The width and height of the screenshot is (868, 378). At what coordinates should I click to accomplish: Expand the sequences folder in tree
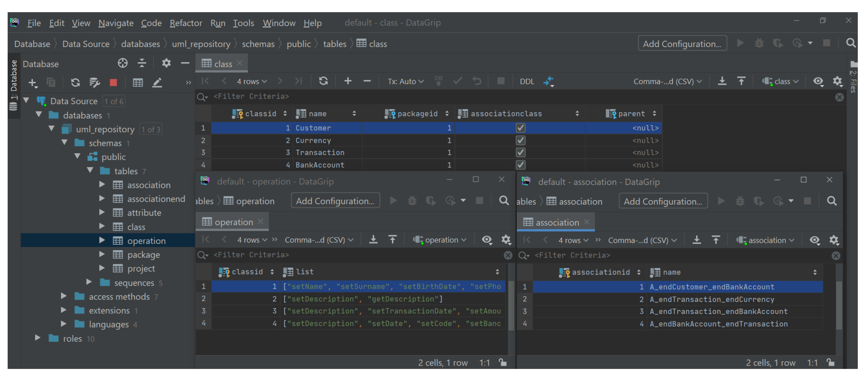[x=89, y=282]
